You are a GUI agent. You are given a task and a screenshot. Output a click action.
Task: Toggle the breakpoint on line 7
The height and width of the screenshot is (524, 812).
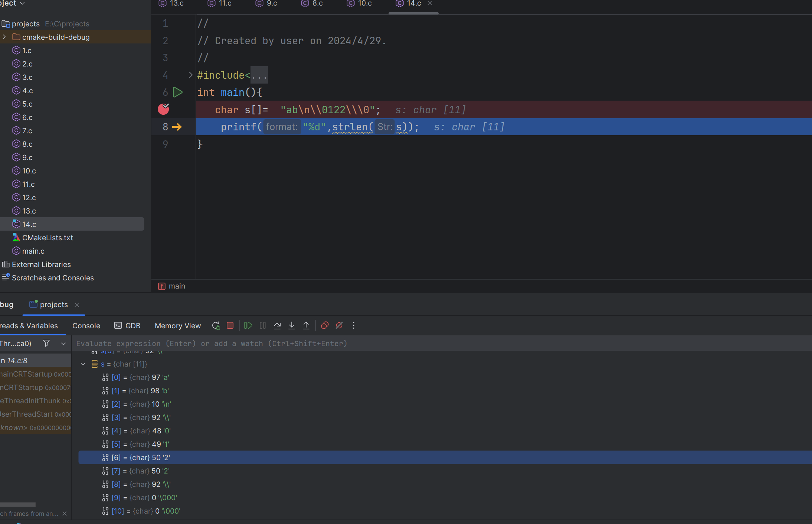(x=163, y=109)
